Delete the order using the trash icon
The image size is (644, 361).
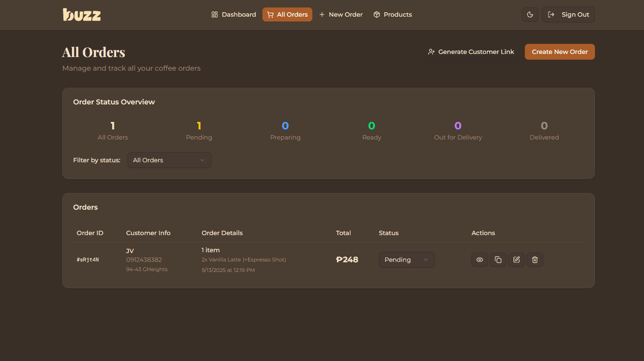534,260
